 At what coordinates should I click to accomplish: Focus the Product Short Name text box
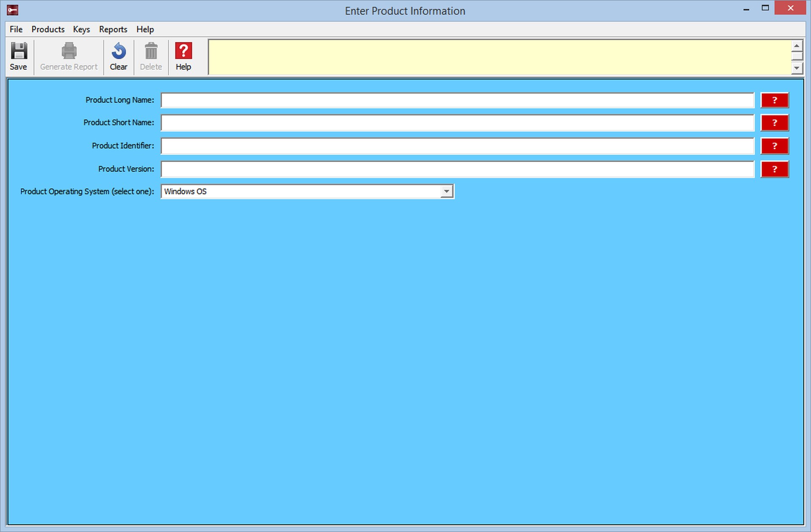click(x=457, y=123)
